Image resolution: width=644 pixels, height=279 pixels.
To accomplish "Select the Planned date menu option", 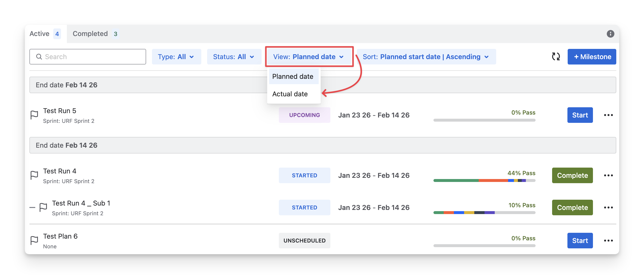I will [x=293, y=77].
